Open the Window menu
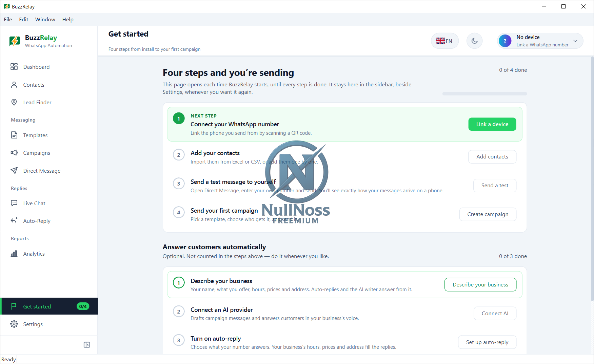This screenshot has width=594, height=364. [x=45, y=19]
